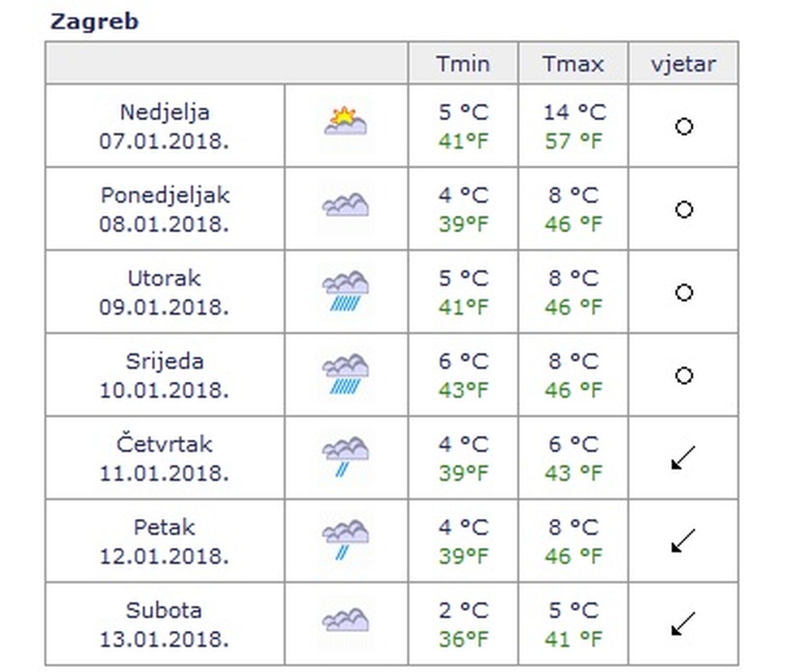Select the Utorak 09.01.2018. date cell
The image size is (803, 672).
pos(165,292)
